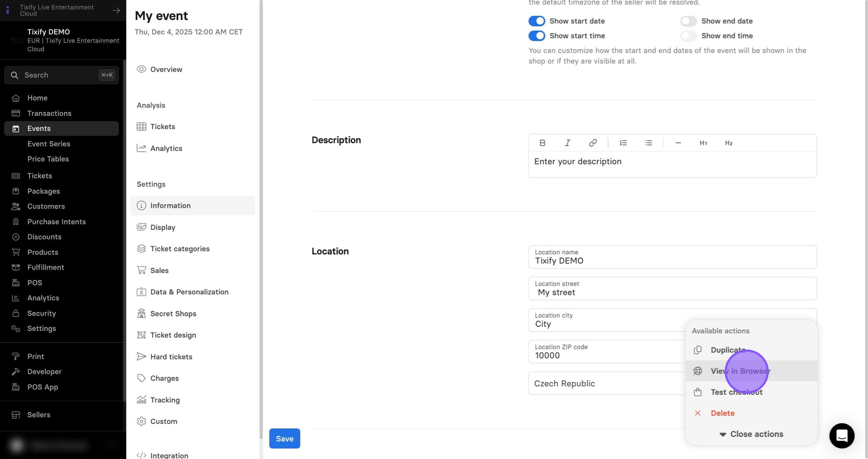Disable the Show start time toggle

click(537, 36)
